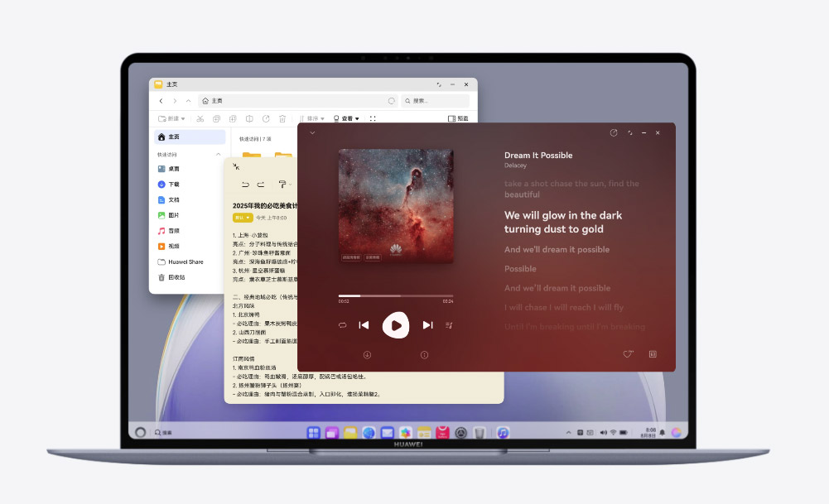Screen dimensions: 829x504
Task: Open the yellow 默认 category dropdown
Action: coord(242,218)
